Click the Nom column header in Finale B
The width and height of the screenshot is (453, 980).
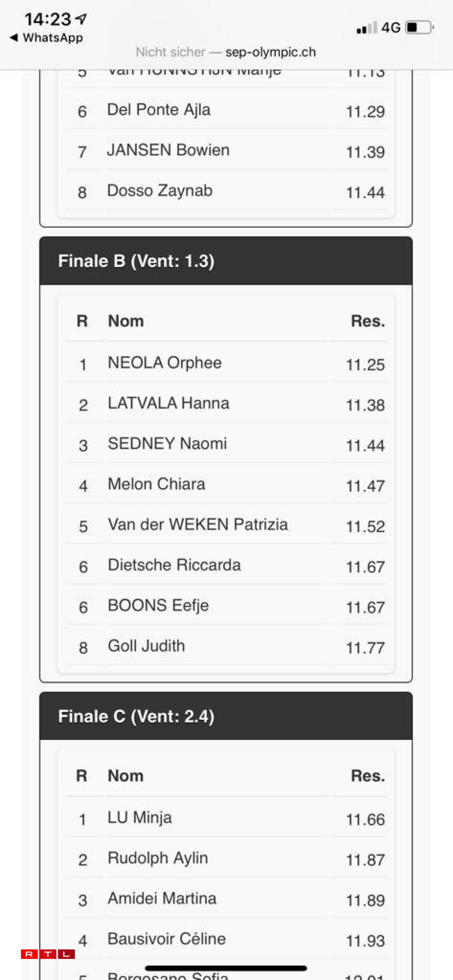coord(126,321)
